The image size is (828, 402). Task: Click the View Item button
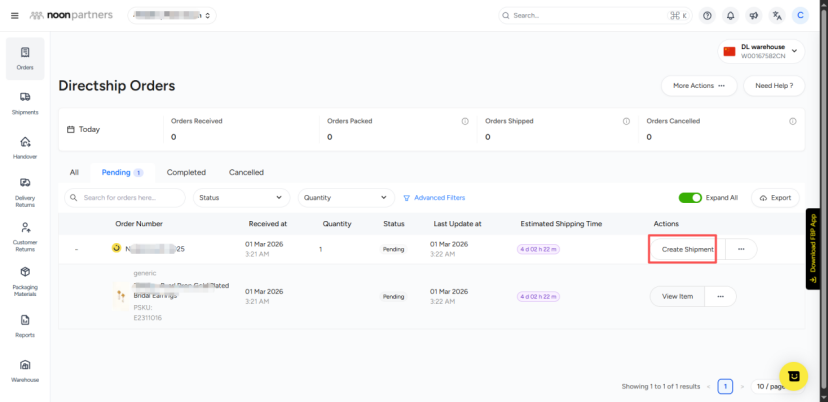tap(678, 296)
